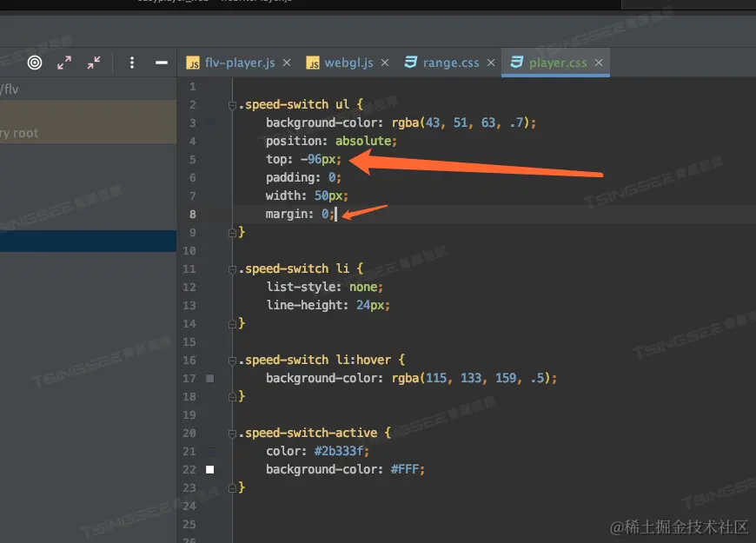Open white color swatch on line 22
756x543 pixels.
(210, 470)
